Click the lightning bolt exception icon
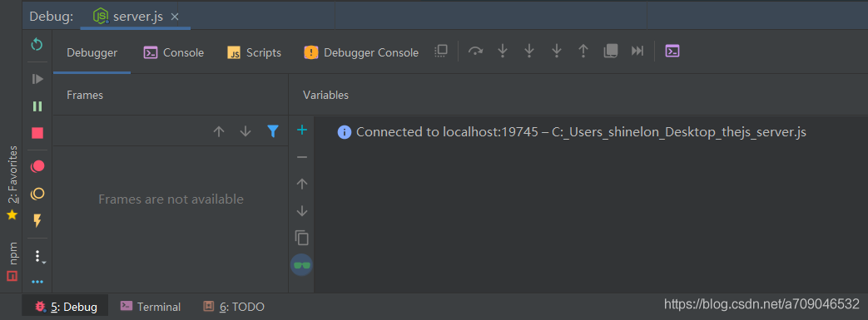Image resolution: width=868 pixels, height=320 pixels. click(37, 221)
